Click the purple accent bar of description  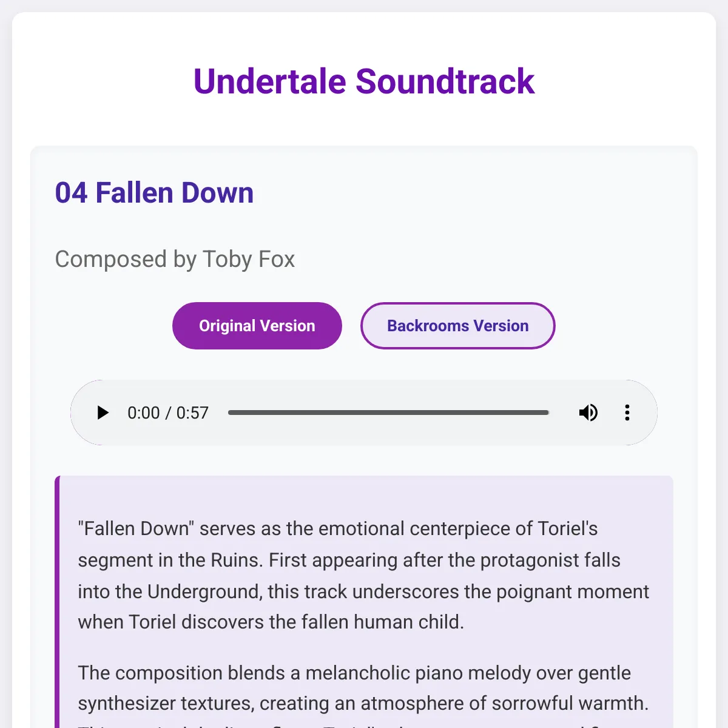57,602
